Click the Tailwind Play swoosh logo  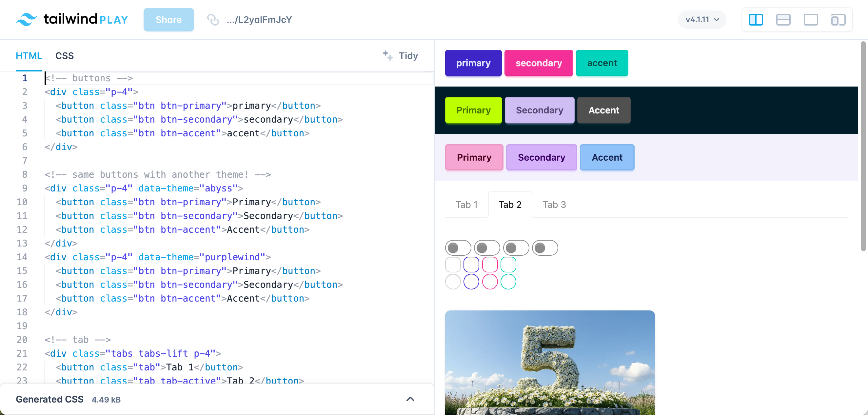pos(27,19)
